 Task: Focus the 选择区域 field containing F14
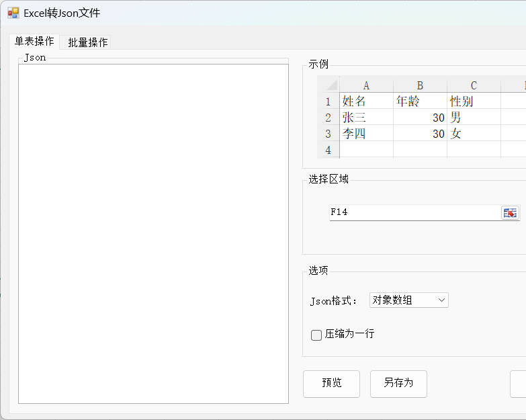[414, 212]
